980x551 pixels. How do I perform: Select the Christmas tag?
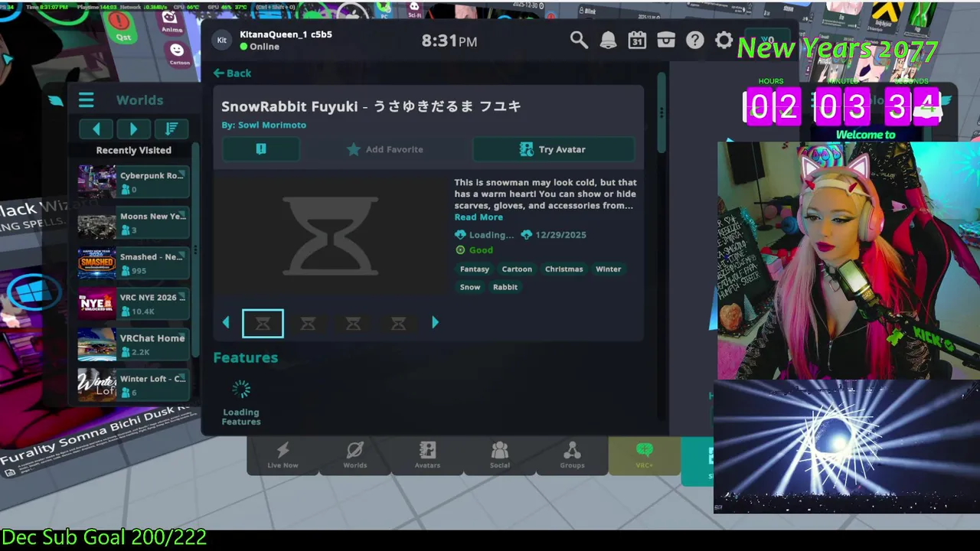tap(564, 269)
